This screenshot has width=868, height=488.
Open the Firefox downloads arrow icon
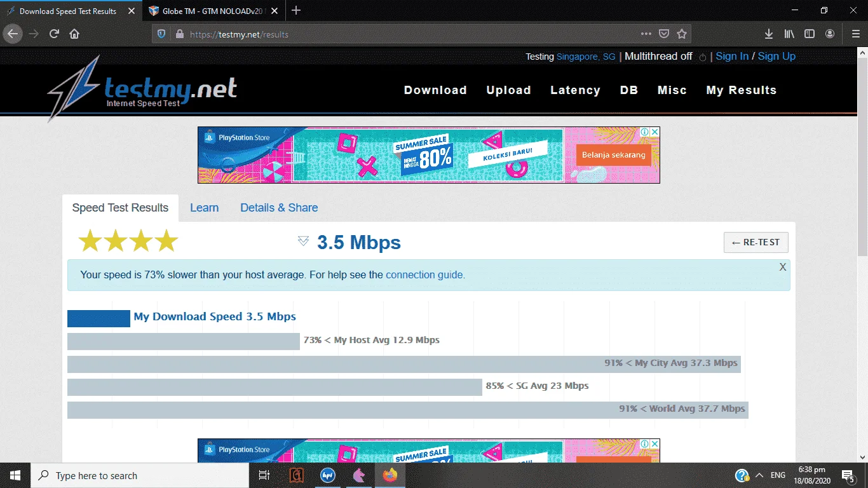pos(768,34)
